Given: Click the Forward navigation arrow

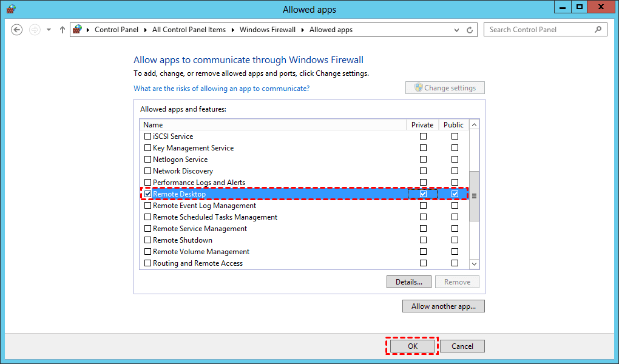Looking at the screenshot, I should coord(35,30).
